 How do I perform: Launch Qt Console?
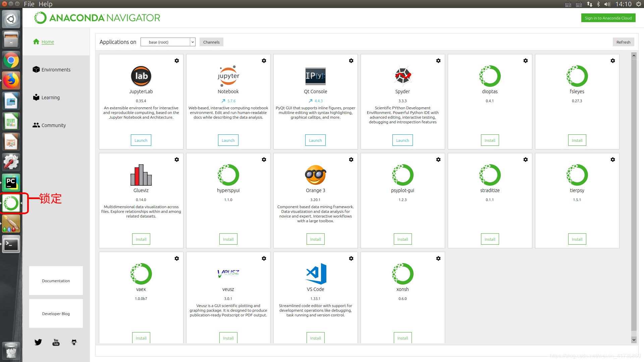[x=315, y=140]
